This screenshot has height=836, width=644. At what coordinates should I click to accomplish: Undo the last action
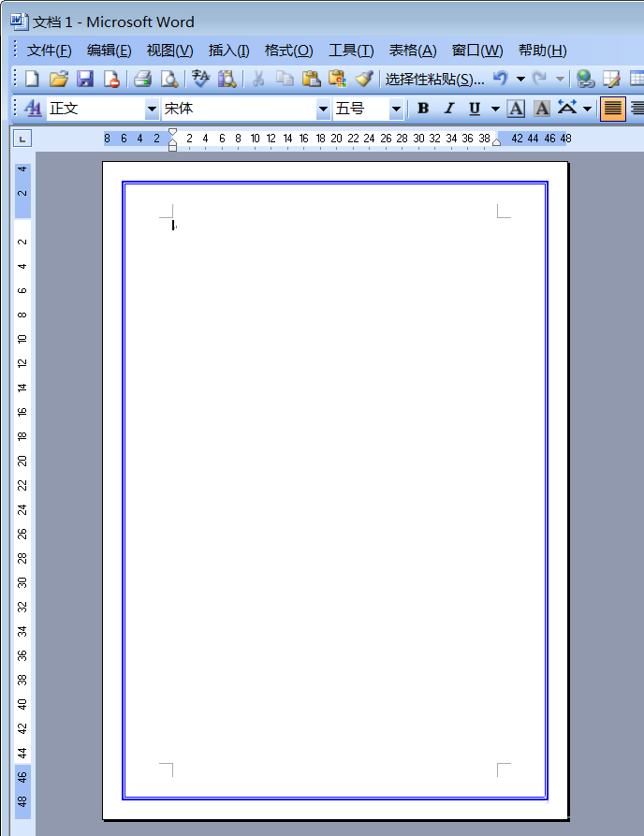coord(500,79)
